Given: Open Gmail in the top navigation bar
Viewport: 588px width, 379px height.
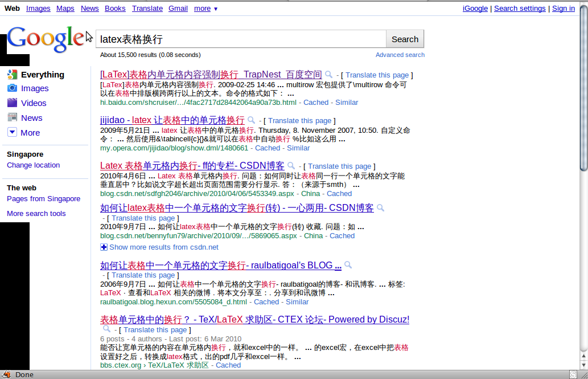Looking at the screenshot, I should click(x=178, y=8).
